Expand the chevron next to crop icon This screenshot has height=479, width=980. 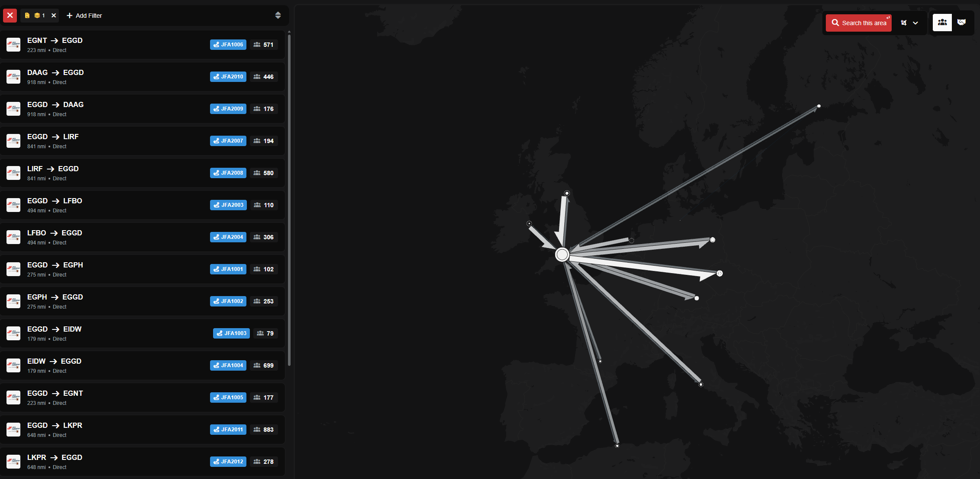(x=915, y=23)
